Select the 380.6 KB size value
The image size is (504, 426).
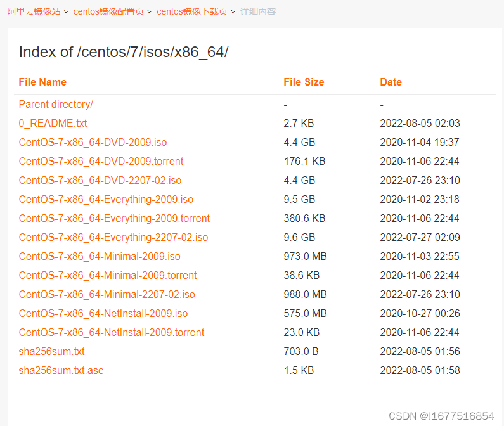coord(304,218)
